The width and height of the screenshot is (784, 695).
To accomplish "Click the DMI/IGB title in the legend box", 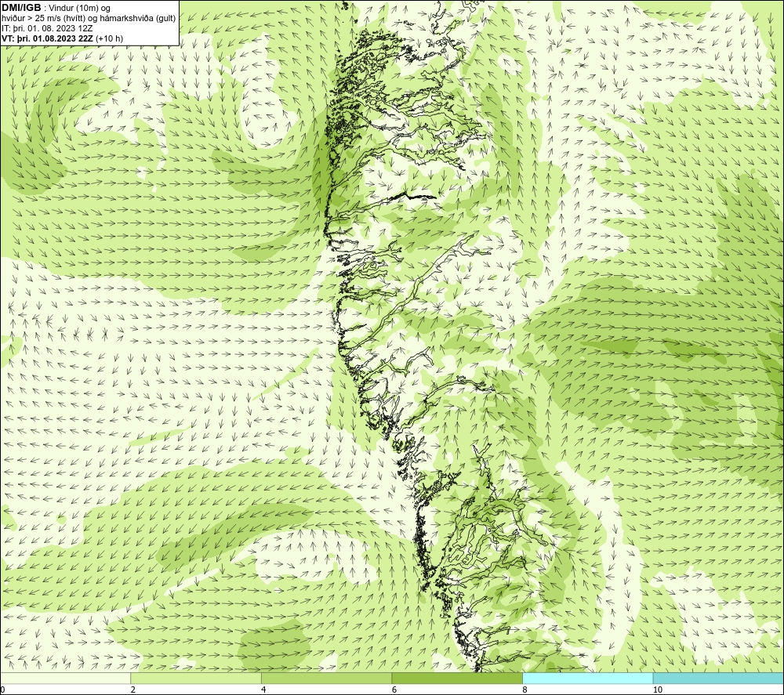I will (21, 8).
